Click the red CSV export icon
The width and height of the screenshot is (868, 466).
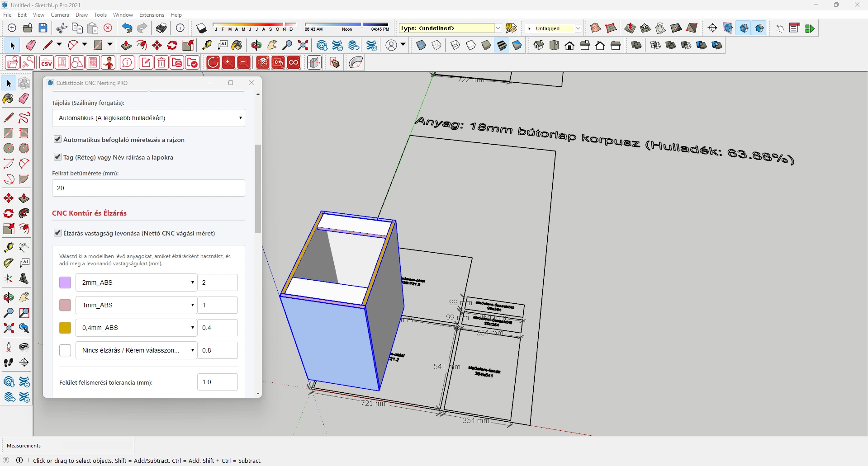47,63
